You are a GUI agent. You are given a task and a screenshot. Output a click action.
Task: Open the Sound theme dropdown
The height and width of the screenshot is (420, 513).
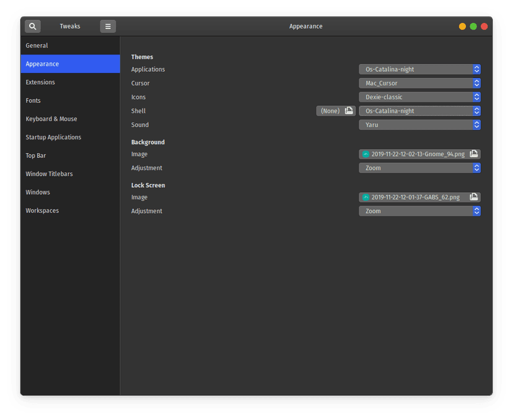click(x=420, y=125)
